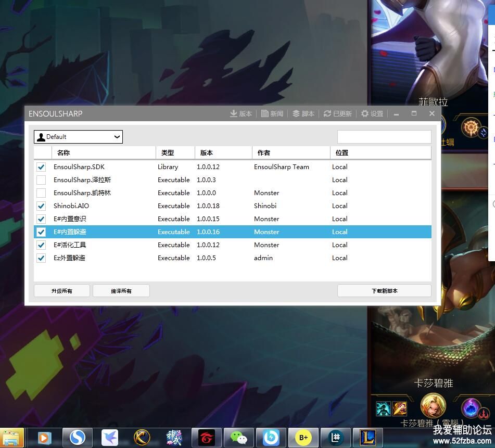Sort by the 位置 column header
The image size is (495, 448).
coord(380,152)
